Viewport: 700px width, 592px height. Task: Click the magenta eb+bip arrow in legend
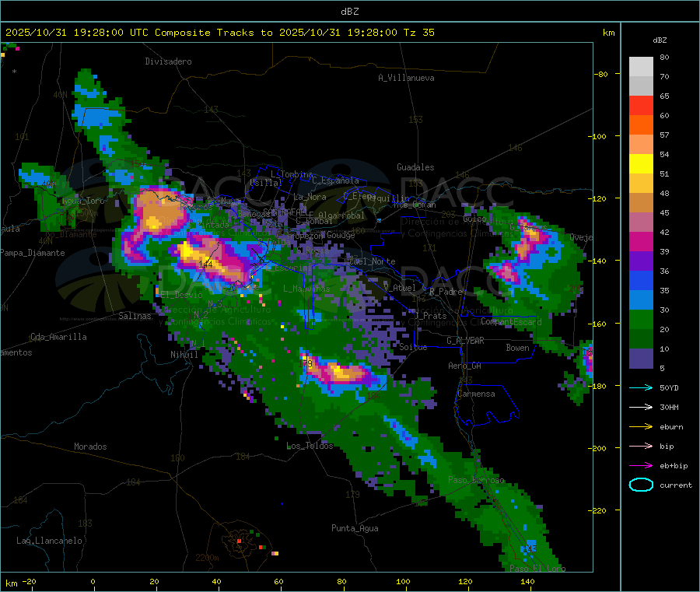pyautogui.click(x=641, y=466)
